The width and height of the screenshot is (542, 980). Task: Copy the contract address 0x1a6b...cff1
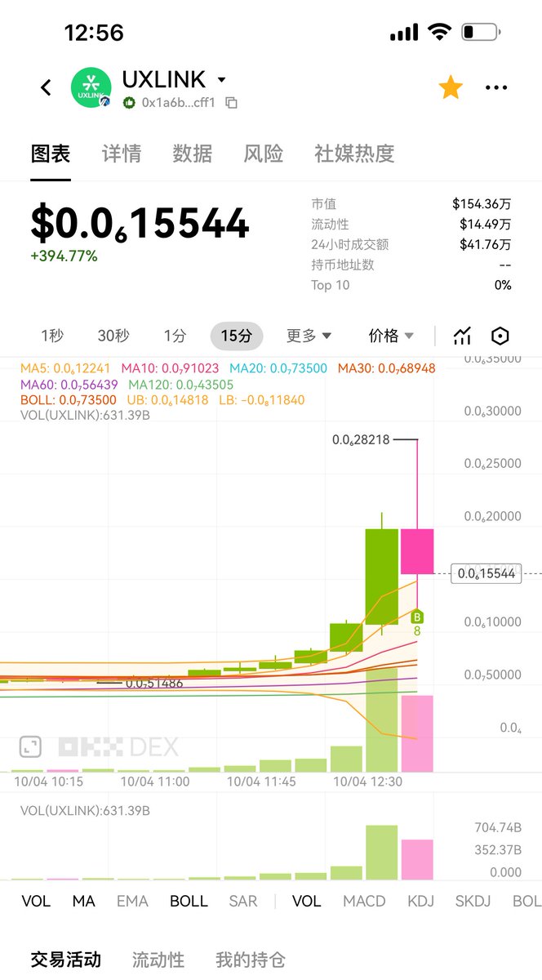click(x=231, y=103)
